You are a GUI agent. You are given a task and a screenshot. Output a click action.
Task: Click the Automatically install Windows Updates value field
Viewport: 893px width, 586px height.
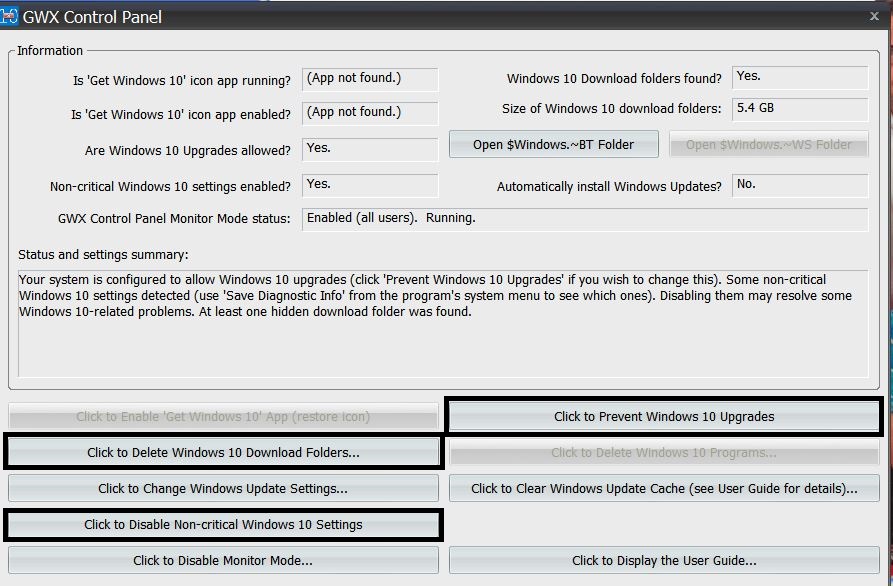pyautogui.click(x=799, y=185)
